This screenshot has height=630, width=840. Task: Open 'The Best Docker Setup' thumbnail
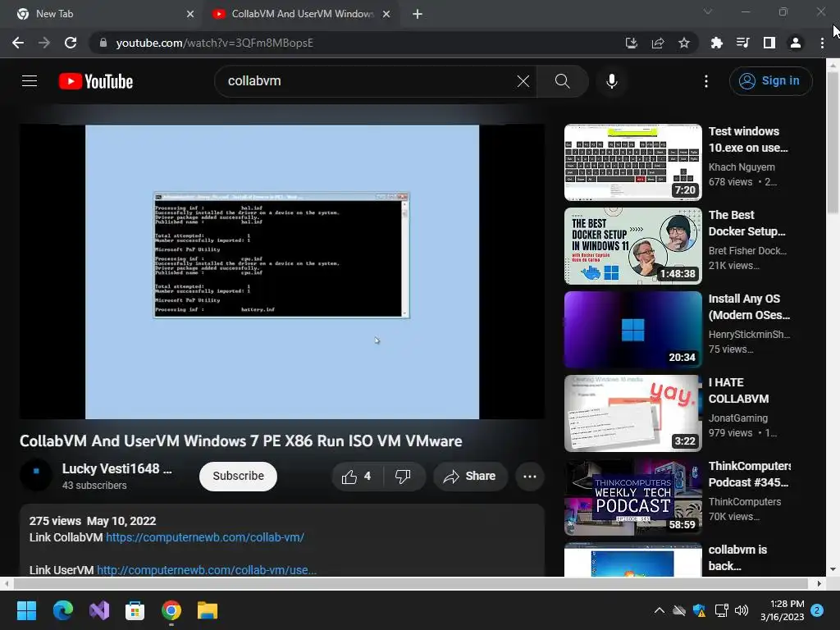(x=632, y=246)
